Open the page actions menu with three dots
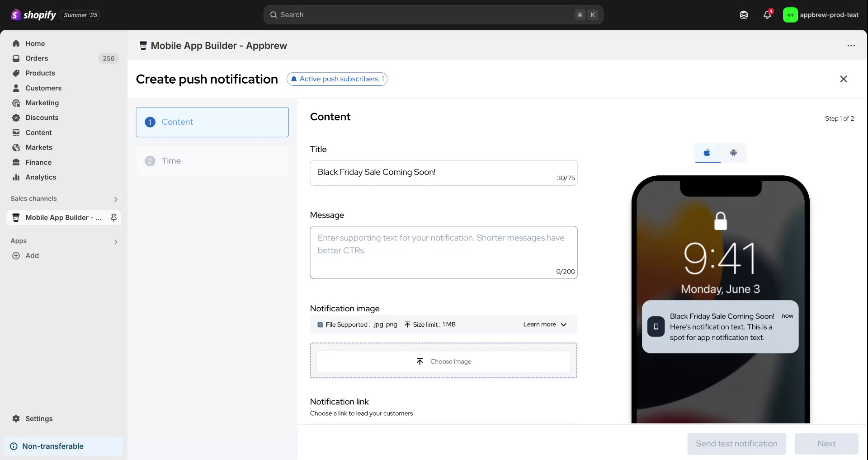This screenshot has width=868, height=460. pyautogui.click(x=851, y=45)
